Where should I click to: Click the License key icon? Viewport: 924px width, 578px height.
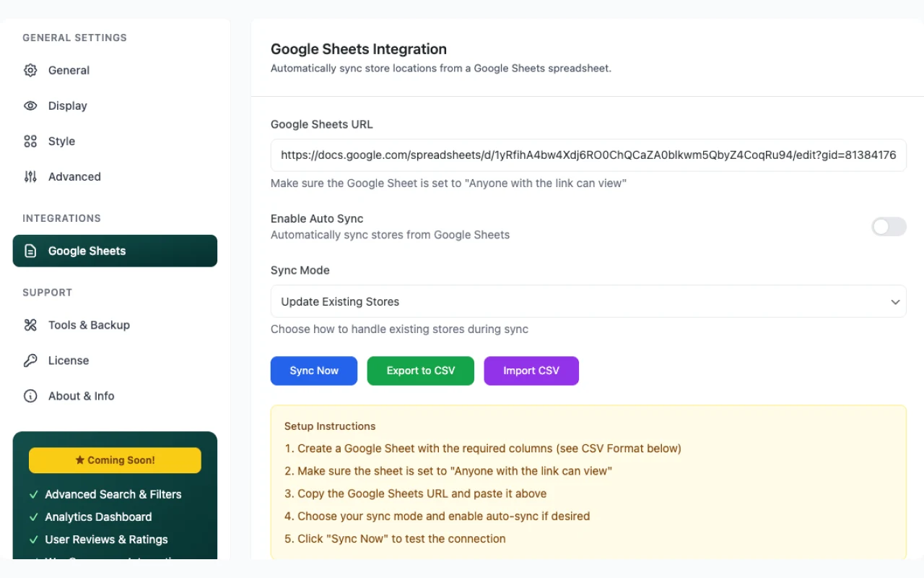(30, 361)
